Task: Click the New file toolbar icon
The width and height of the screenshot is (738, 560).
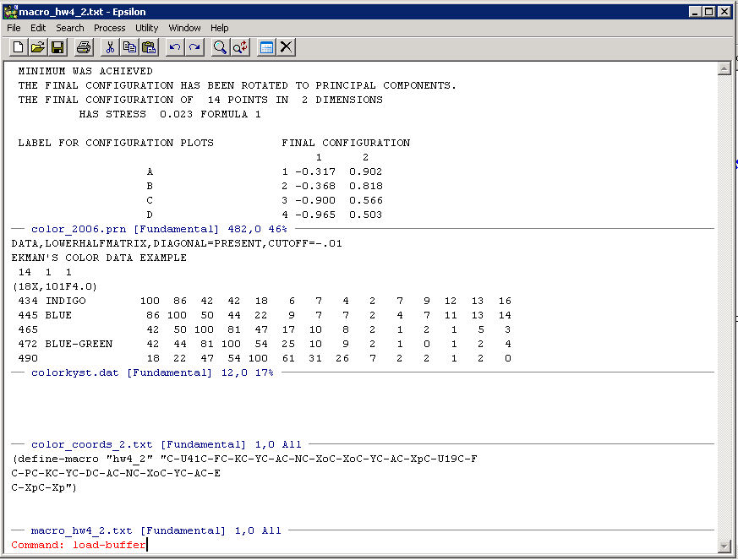Action: click(x=18, y=47)
